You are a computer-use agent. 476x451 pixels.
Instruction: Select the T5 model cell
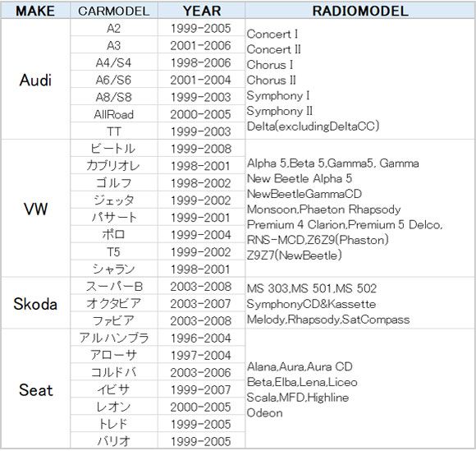pos(114,251)
